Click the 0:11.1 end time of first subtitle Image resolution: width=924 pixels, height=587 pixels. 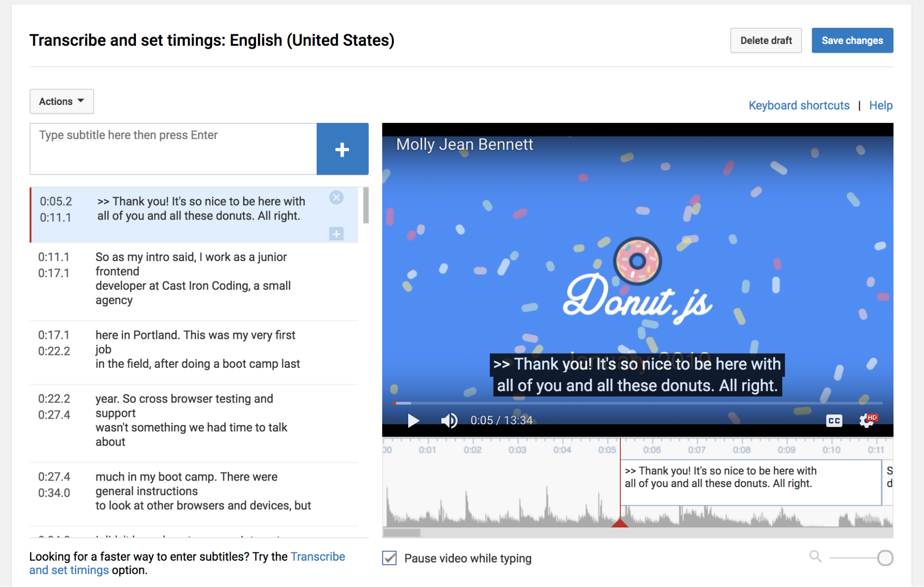(x=55, y=217)
